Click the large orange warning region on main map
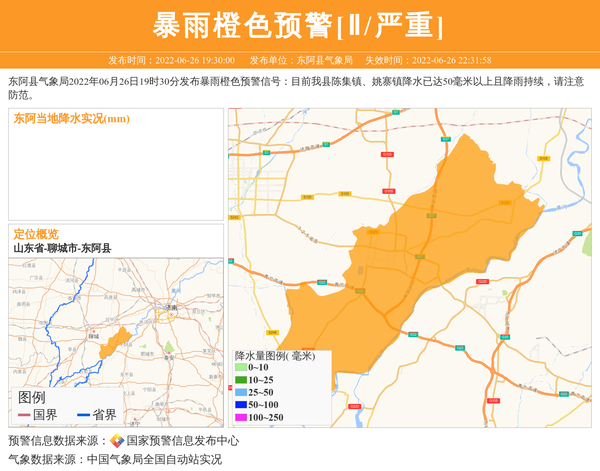Image resolution: width=600 pixels, height=471 pixels. pos(420,250)
